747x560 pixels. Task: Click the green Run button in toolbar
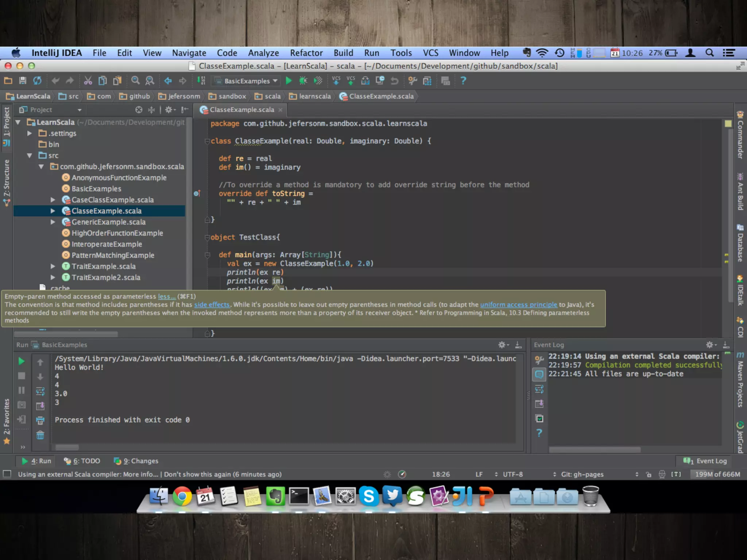289,81
